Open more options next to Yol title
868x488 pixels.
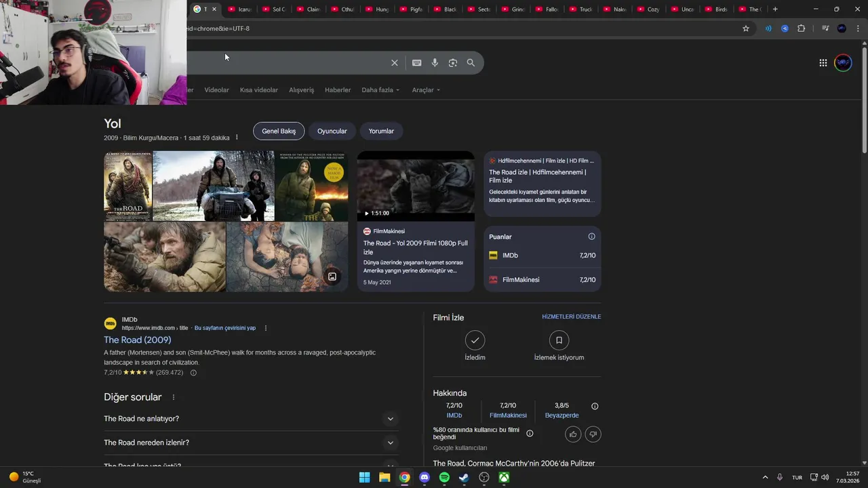(x=237, y=138)
